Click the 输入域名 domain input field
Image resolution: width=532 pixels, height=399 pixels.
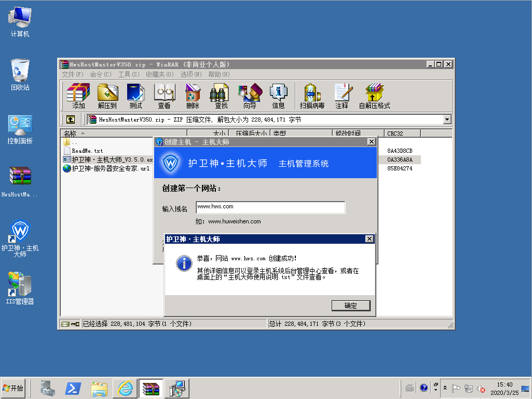270,207
